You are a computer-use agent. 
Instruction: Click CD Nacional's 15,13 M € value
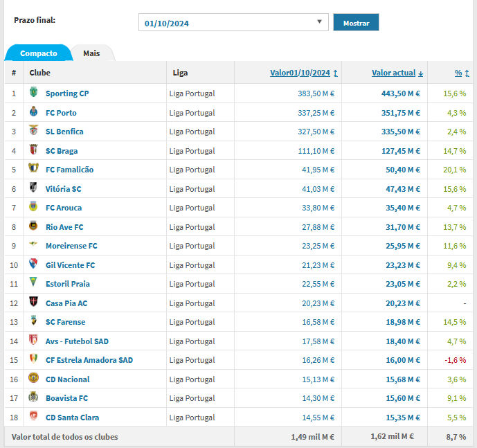click(318, 379)
